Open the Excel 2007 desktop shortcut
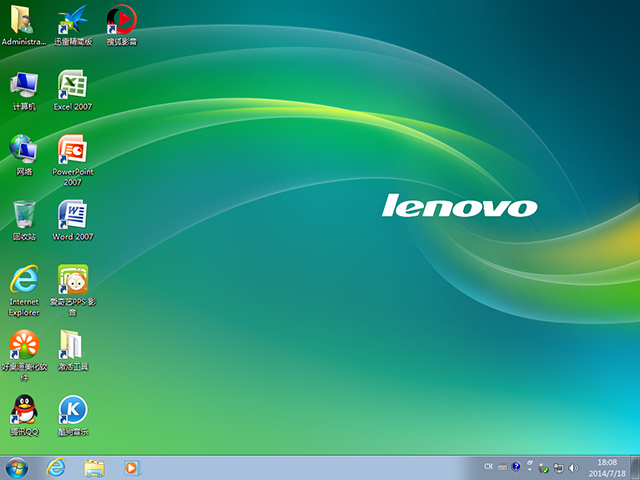This screenshot has width=640, height=480. coord(72,85)
